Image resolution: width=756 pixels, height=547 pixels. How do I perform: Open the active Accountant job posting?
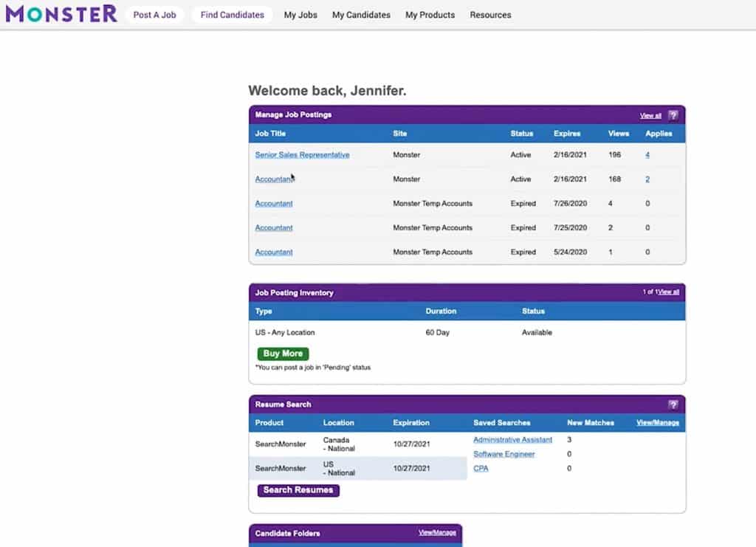coord(273,179)
